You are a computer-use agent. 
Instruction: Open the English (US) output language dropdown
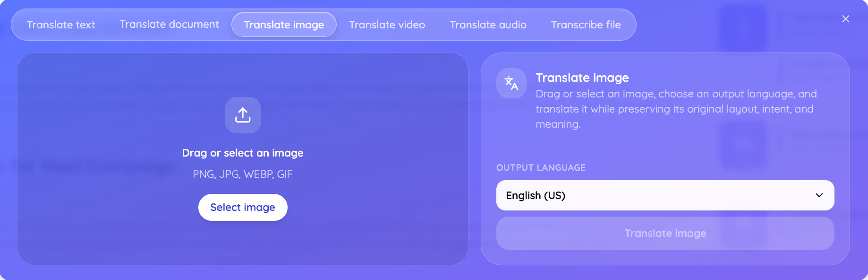pyautogui.click(x=665, y=195)
